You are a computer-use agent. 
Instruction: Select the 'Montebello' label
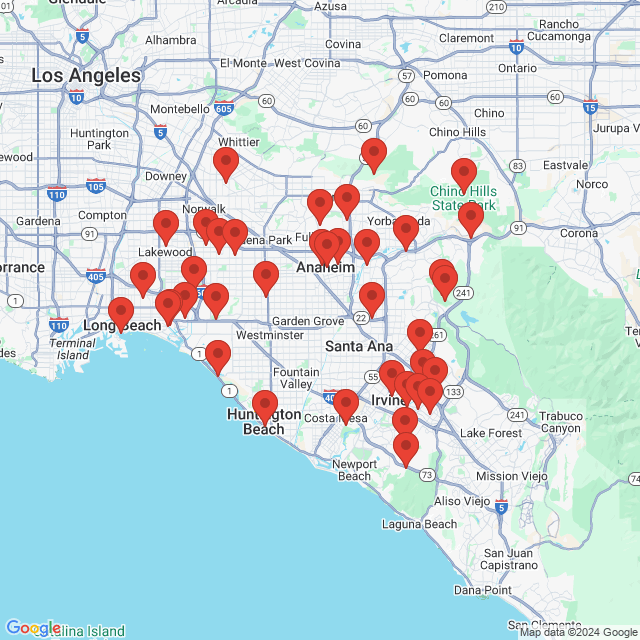(x=180, y=109)
